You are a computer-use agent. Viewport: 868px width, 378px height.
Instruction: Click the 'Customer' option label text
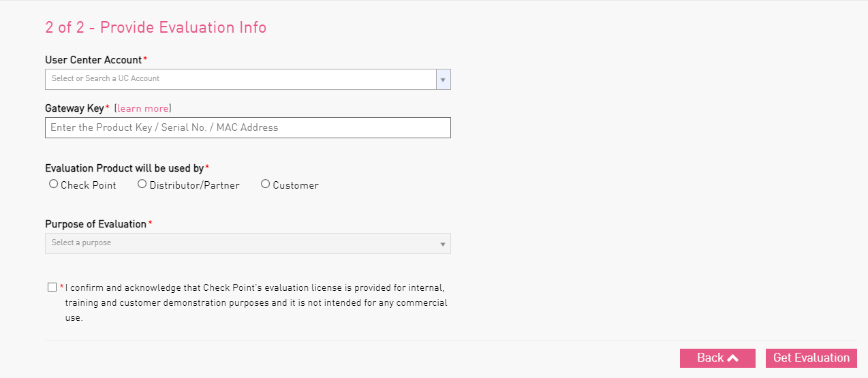point(296,185)
